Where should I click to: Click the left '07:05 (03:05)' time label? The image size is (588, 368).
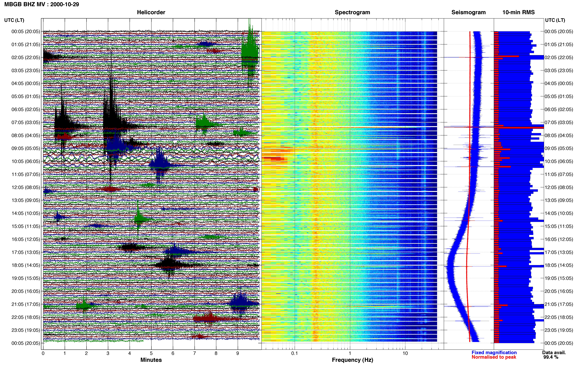(x=26, y=122)
